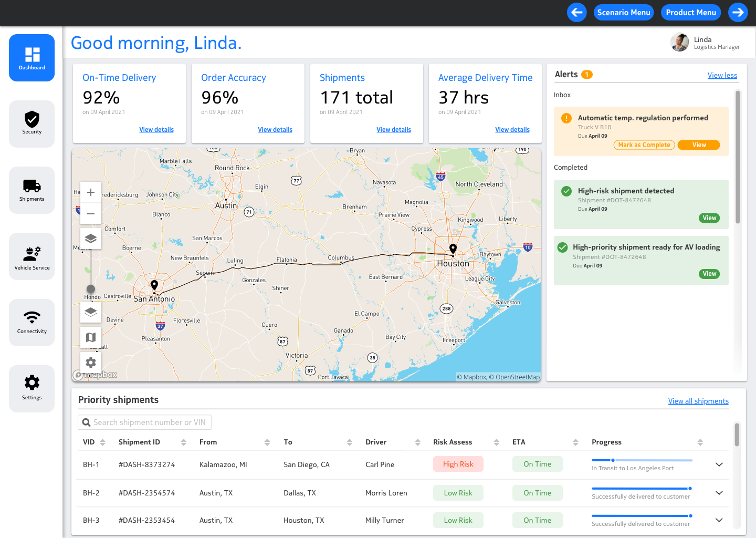Sort table by Driver column

point(418,442)
